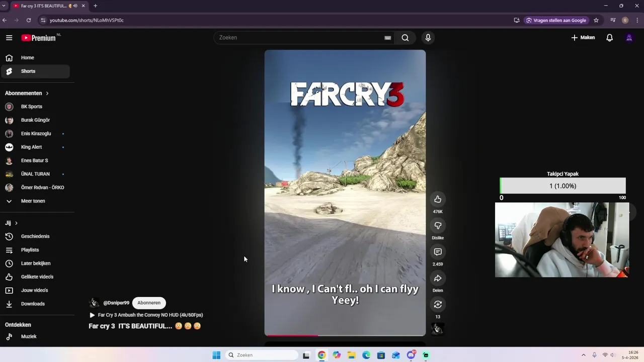Open the BK Sports channel
The width and height of the screenshot is (644, 362).
tap(35, 107)
